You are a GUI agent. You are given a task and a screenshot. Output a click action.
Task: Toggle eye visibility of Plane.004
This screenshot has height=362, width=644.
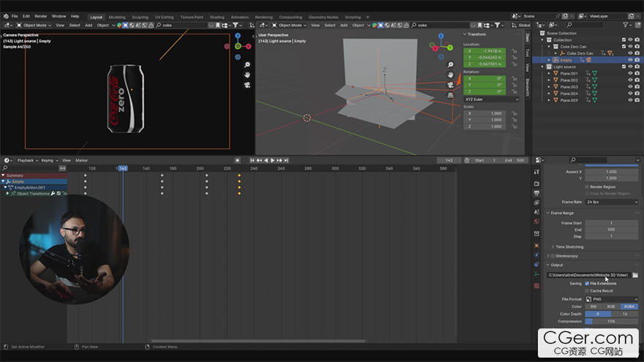pyautogui.click(x=630, y=94)
